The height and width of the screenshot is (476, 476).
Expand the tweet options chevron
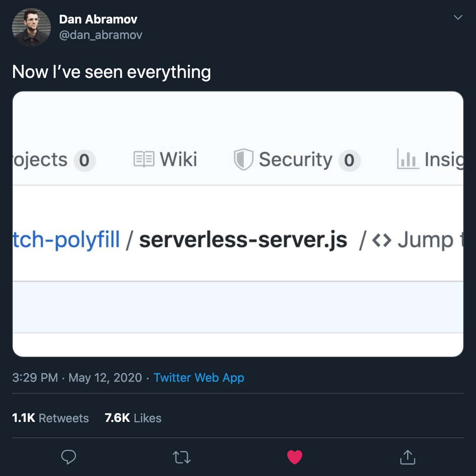(458, 17)
